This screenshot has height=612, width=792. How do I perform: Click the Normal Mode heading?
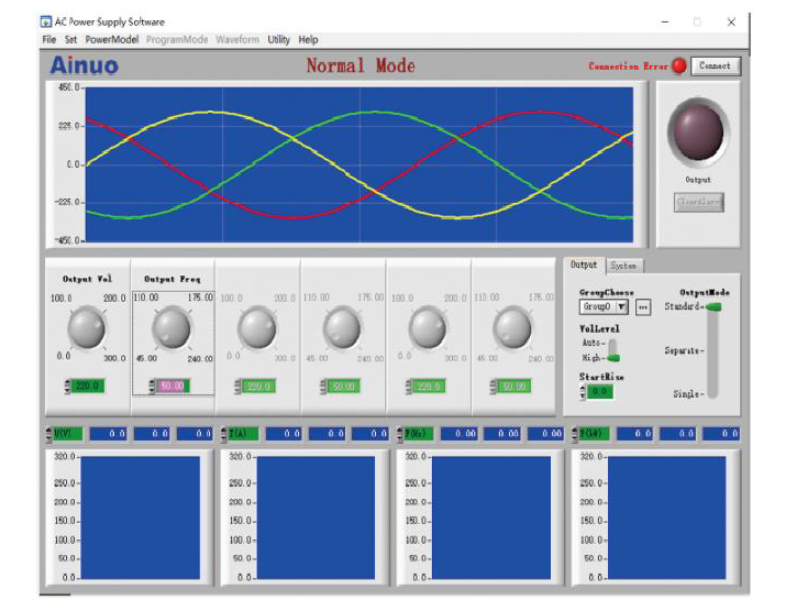pyautogui.click(x=361, y=66)
